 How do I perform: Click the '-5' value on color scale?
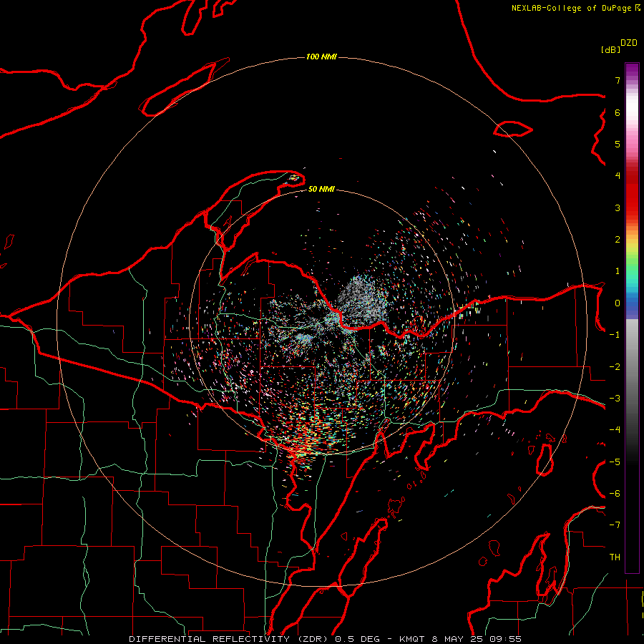(x=615, y=462)
